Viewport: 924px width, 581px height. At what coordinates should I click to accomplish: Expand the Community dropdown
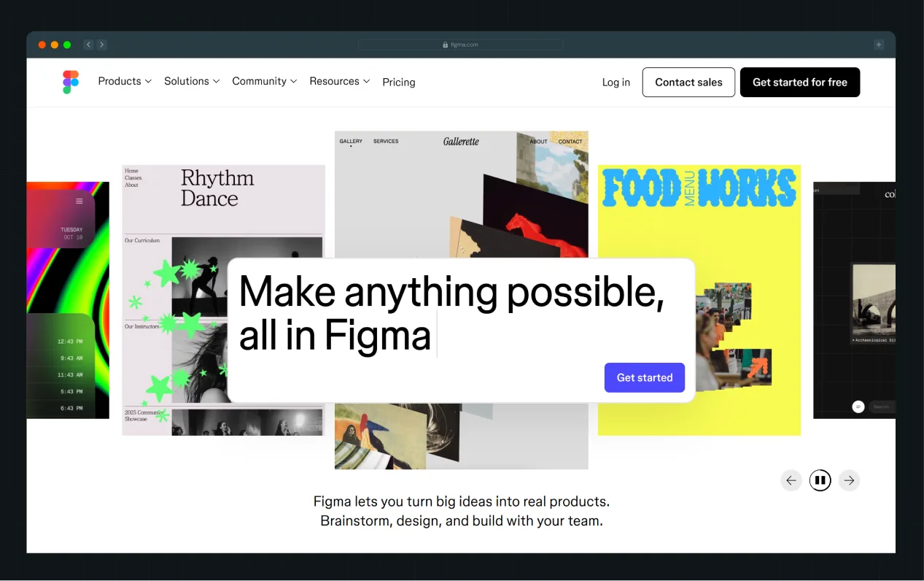[x=265, y=81]
